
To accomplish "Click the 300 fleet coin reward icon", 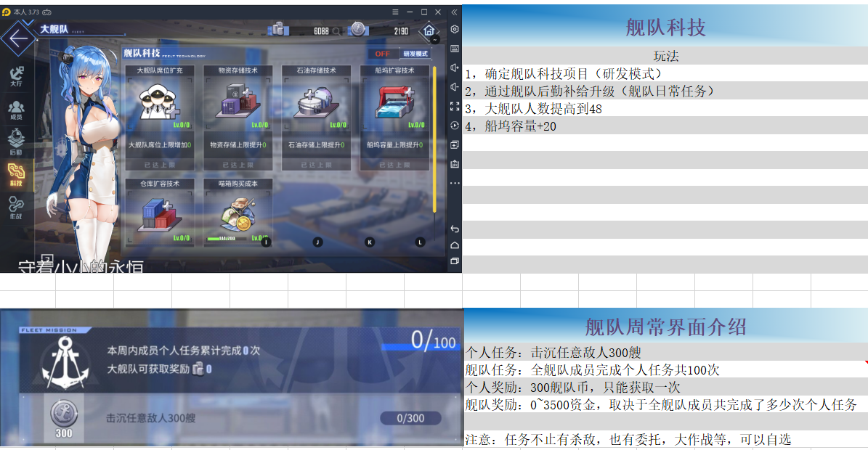I will click(64, 419).
